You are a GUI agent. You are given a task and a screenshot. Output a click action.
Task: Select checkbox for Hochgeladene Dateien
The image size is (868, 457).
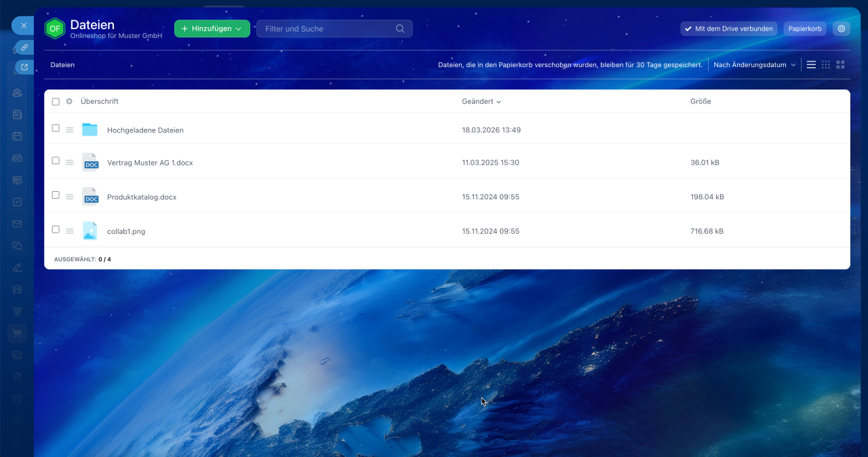click(x=56, y=128)
